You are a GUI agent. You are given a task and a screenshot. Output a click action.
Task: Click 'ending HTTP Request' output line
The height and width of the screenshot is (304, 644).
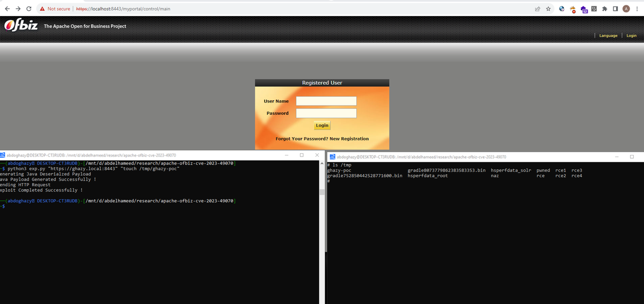(x=26, y=184)
